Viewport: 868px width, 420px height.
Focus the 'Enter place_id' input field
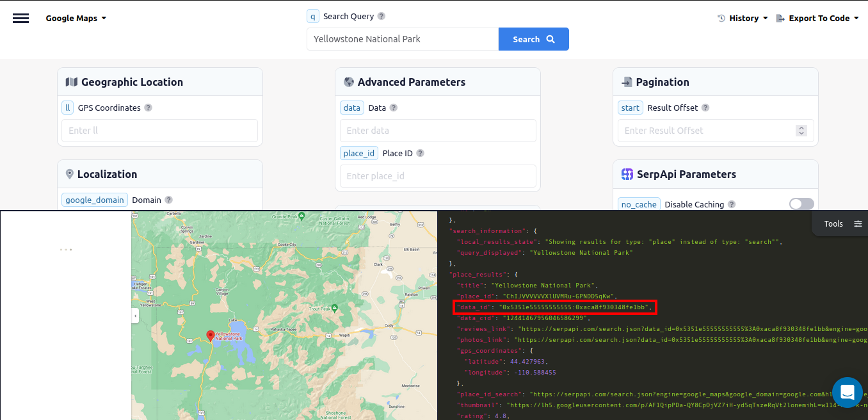tap(438, 176)
